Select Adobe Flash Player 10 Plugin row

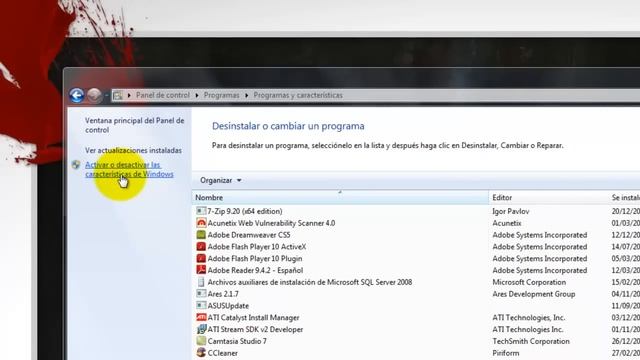(x=255, y=258)
